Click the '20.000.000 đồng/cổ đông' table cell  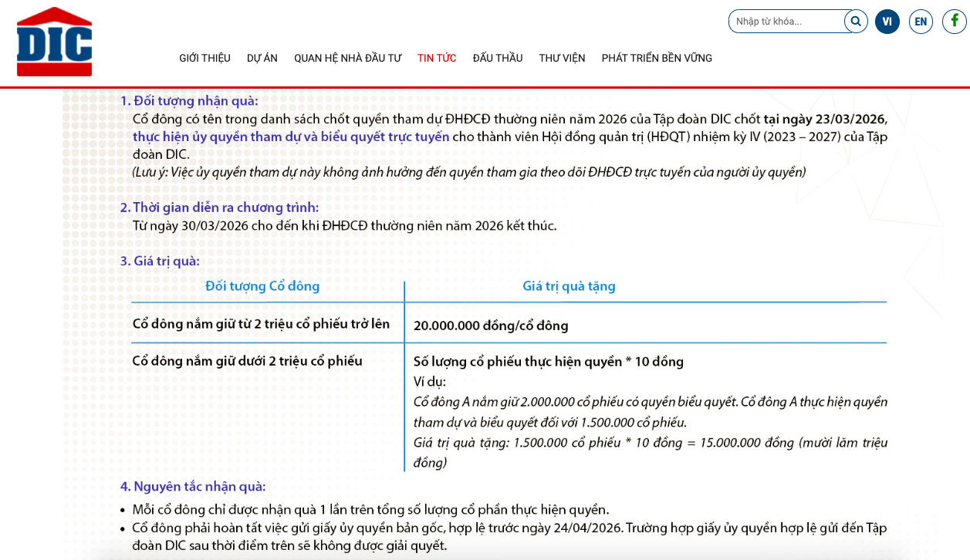pyautogui.click(x=491, y=326)
